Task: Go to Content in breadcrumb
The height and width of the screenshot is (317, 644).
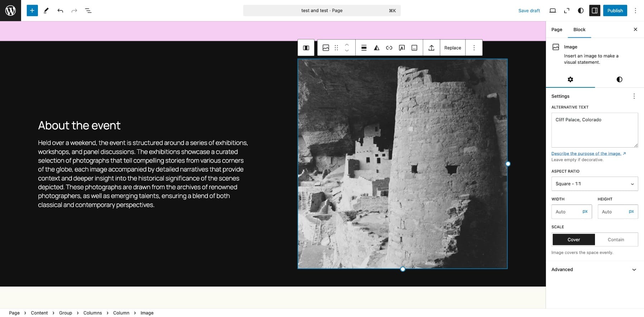Action: [x=39, y=313]
